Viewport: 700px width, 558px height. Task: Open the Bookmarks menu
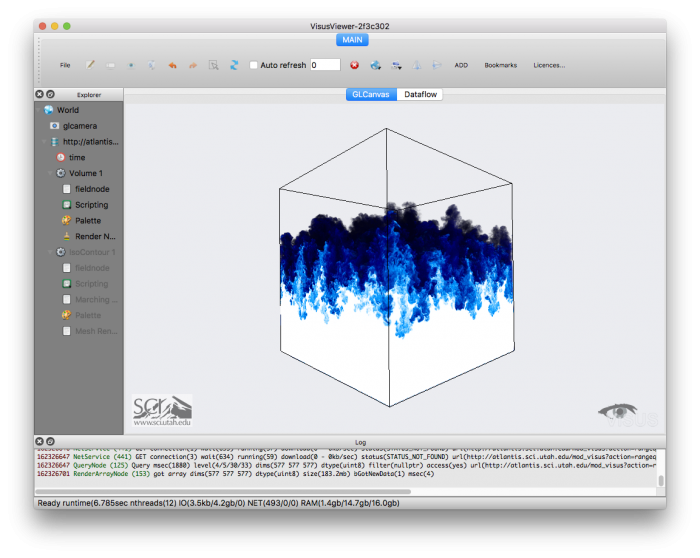click(501, 65)
